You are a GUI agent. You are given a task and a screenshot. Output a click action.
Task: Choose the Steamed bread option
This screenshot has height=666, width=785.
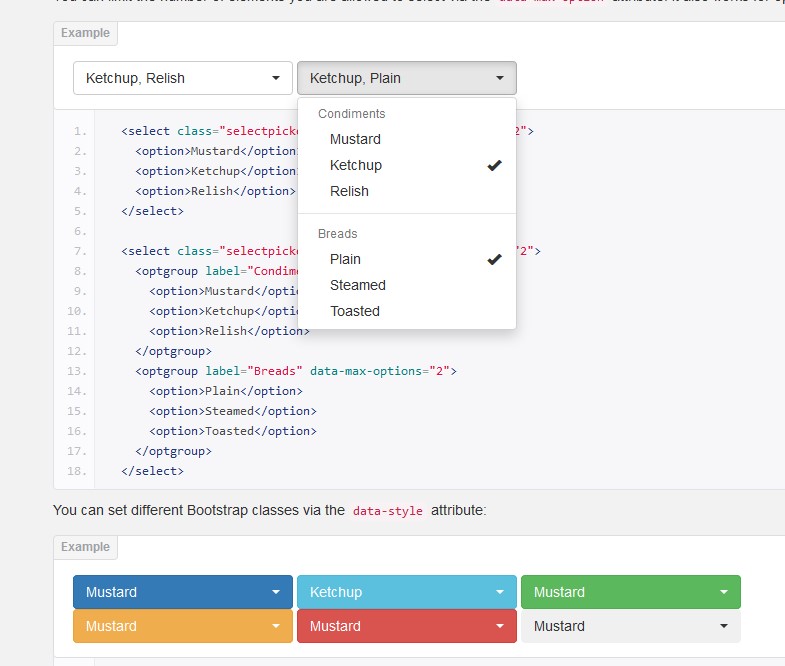357,285
